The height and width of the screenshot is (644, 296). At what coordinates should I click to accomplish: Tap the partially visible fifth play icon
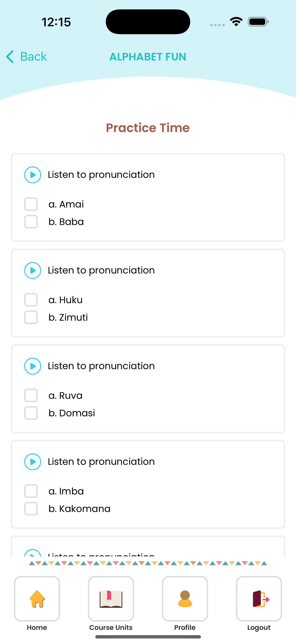tap(33, 553)
